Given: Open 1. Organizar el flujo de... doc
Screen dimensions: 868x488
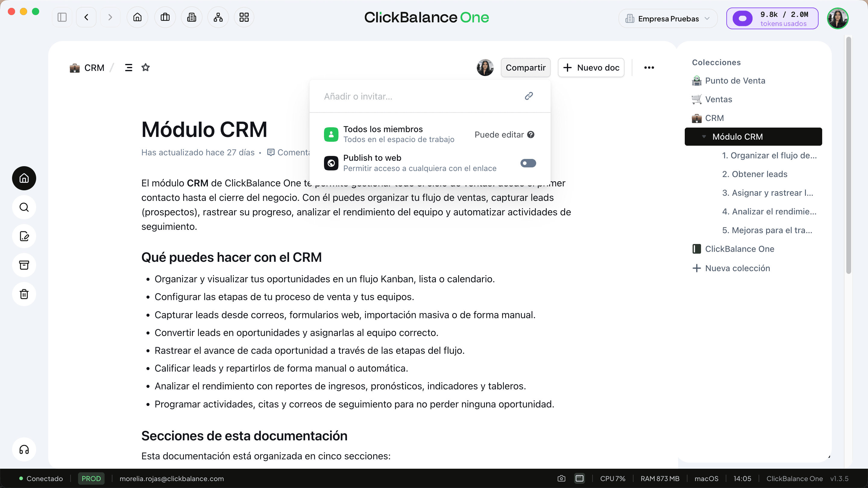Looking at the screenshot, I should [769, 155].
